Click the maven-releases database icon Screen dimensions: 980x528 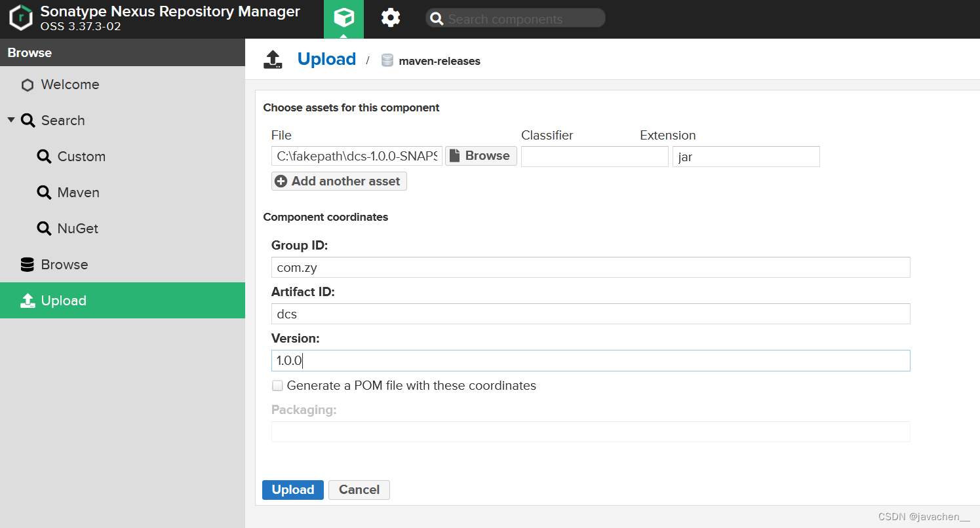point(387,60)
